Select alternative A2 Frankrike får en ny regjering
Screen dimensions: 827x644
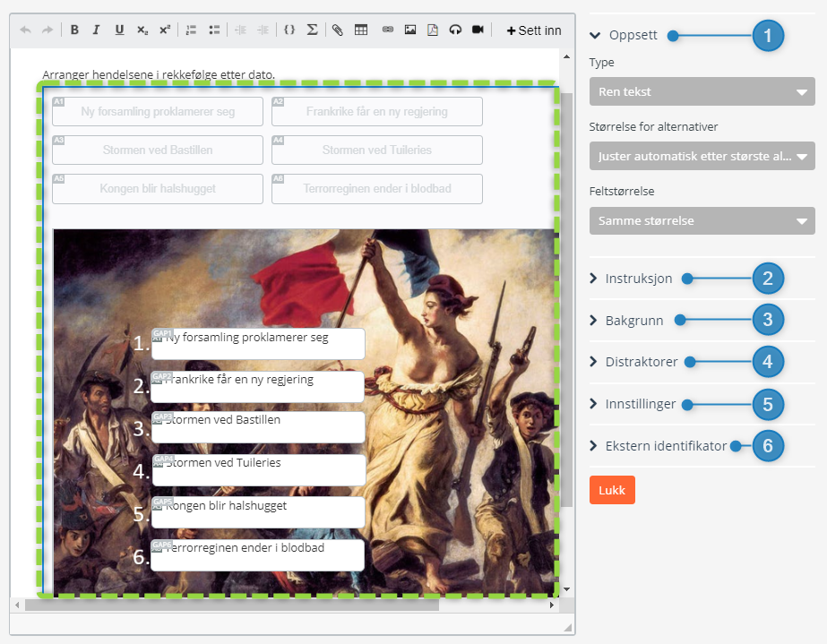[x=377, y=111]
